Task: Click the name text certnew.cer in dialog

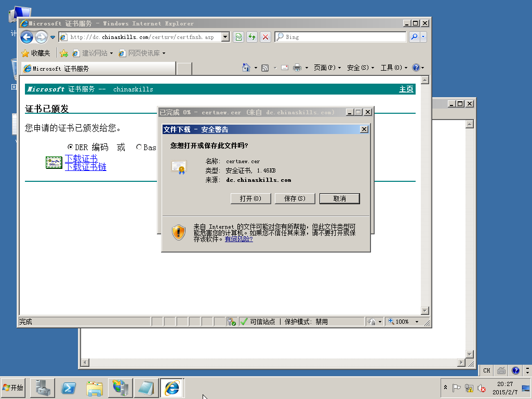Action: [x=243, y=162]
